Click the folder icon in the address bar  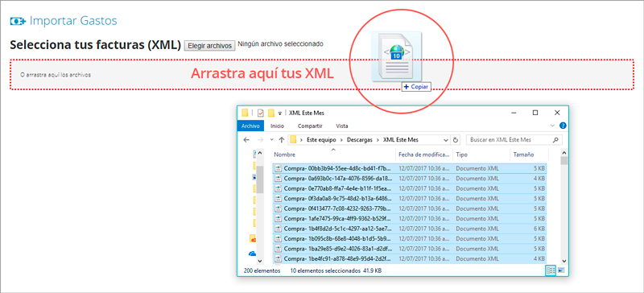pyautogui.click(x=293, y=140)
